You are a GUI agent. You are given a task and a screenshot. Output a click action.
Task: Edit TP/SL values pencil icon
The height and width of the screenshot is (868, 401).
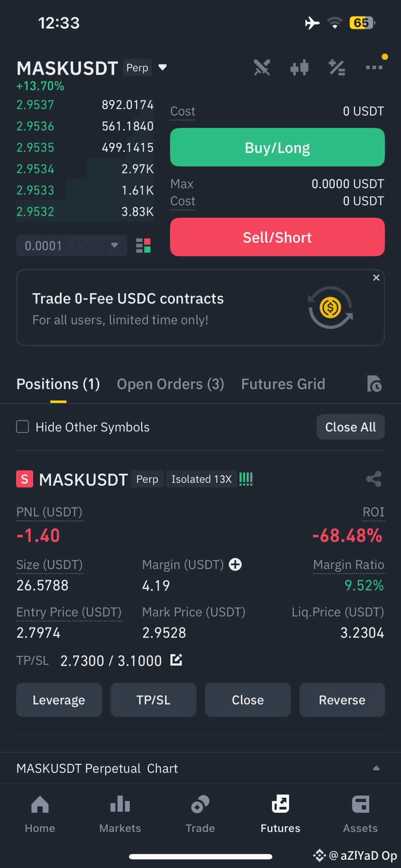point(176,660)
